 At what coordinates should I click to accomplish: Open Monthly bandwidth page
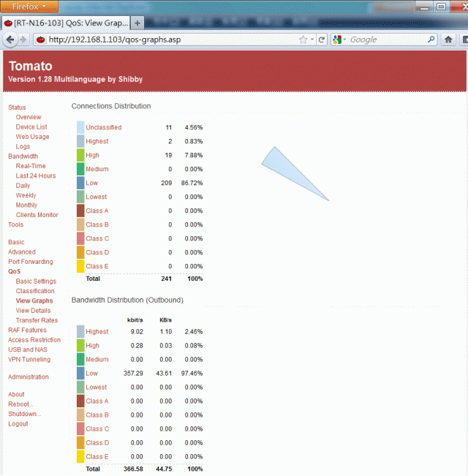[x=26, y=205]
